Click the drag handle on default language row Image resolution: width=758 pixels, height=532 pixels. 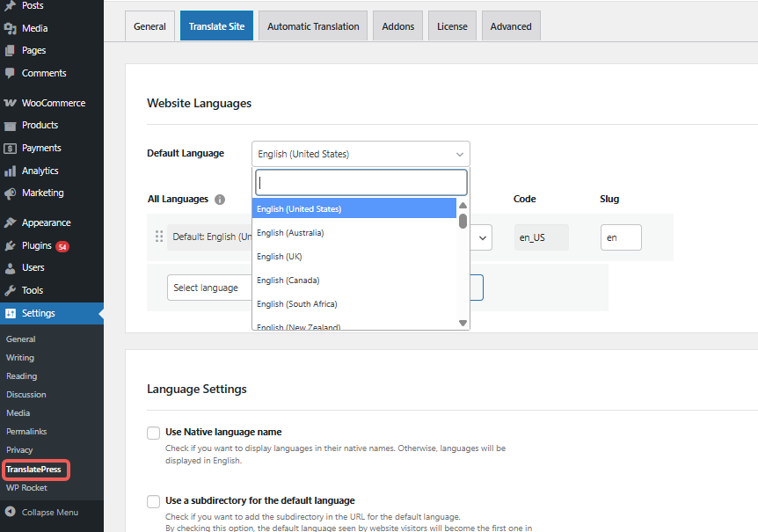pyautogui.click(x=159, y=237)
